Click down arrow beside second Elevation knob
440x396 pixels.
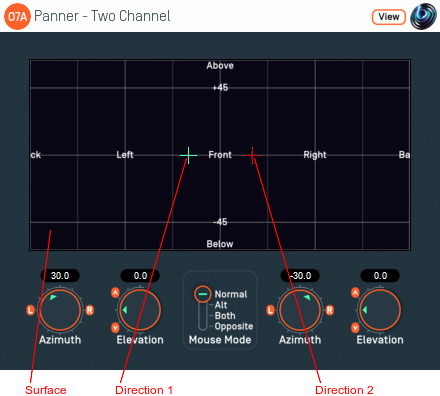coord(355,328)
